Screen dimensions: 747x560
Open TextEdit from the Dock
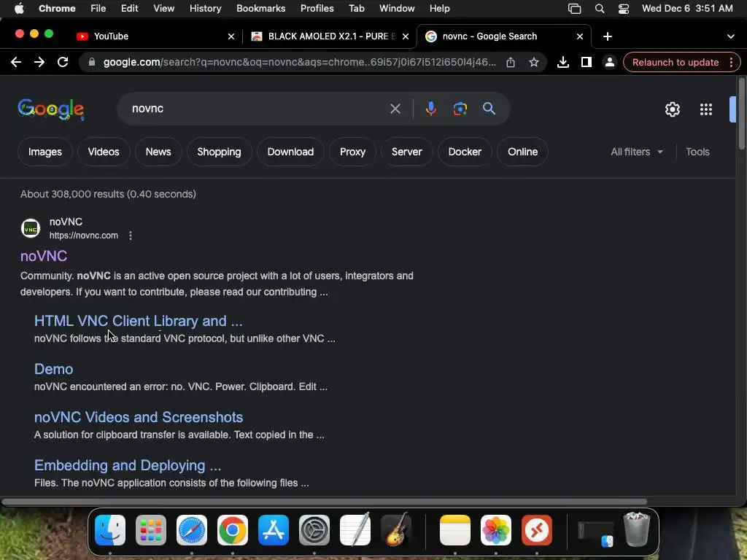coord(355,529)
